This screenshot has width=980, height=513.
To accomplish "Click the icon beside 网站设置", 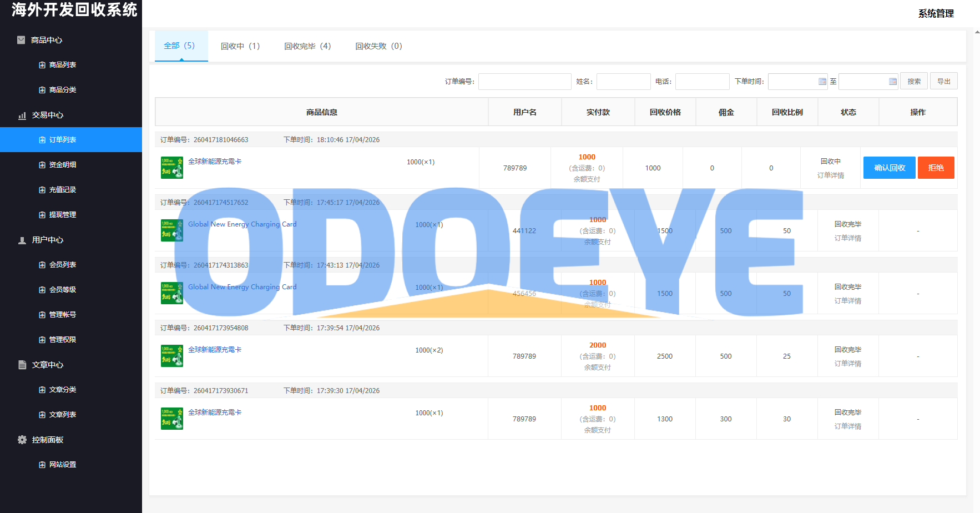I will coord(42,465).
